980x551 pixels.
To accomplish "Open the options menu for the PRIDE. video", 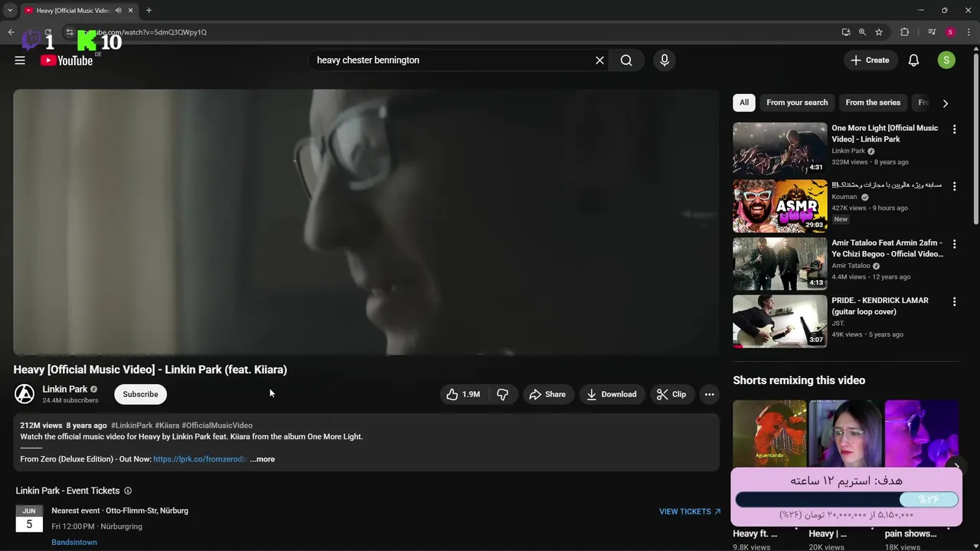I will 954,302.
